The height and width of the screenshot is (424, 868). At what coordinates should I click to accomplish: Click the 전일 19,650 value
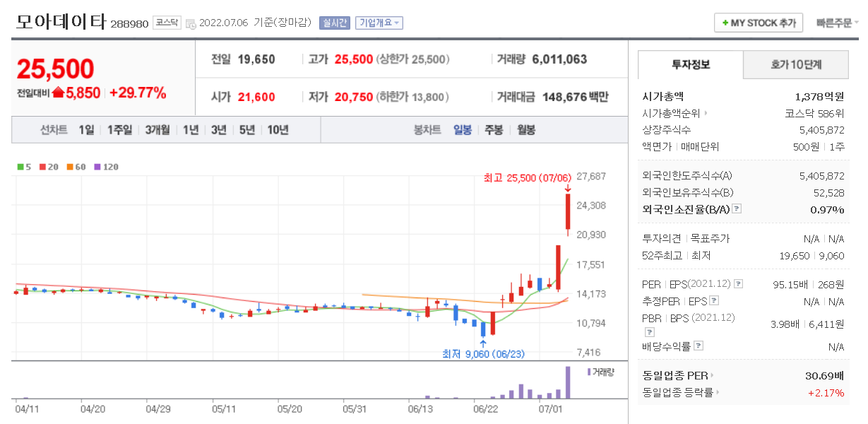pos(256,59)
